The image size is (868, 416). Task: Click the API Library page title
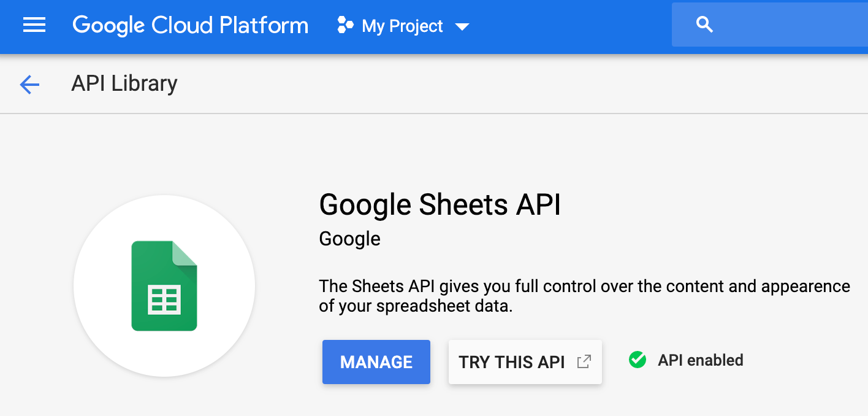[124, 83]
